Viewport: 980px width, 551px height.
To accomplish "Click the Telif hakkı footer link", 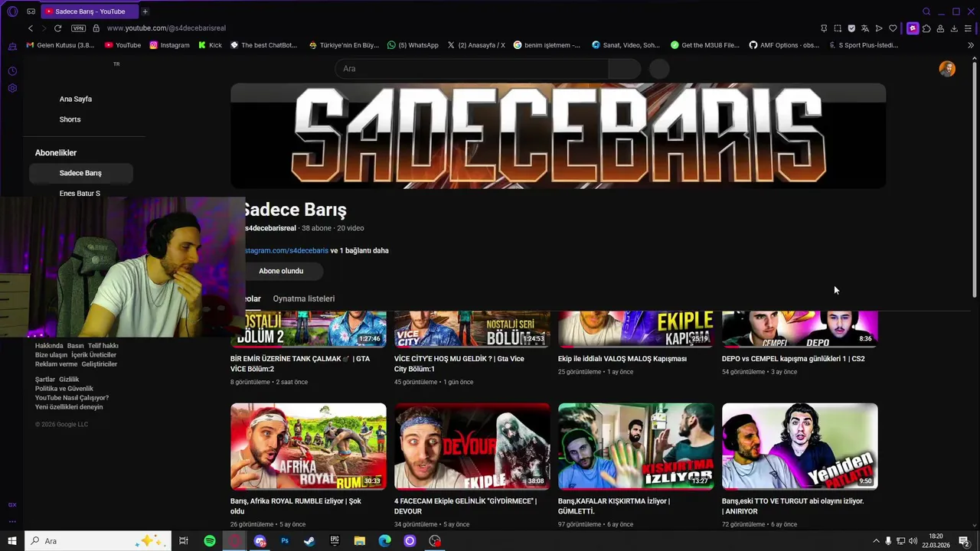I will coord(103,346).
